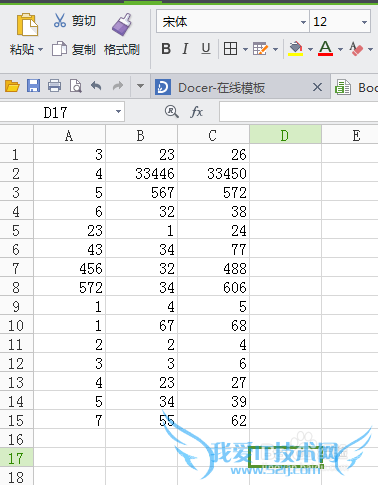This screenshot has height=485, width=378.
Task: Click the Paste clipboard icon
Action: pos(27,24)
